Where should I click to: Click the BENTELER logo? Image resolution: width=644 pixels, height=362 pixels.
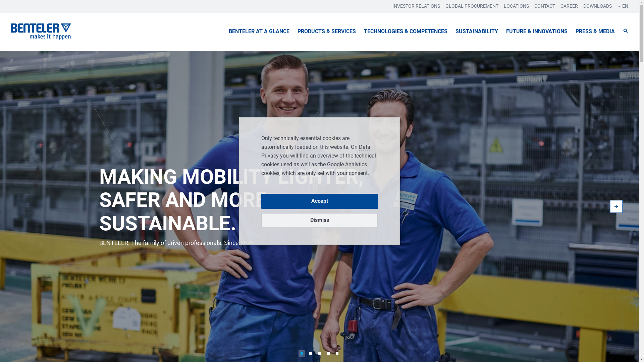click(x=41, y=32)
